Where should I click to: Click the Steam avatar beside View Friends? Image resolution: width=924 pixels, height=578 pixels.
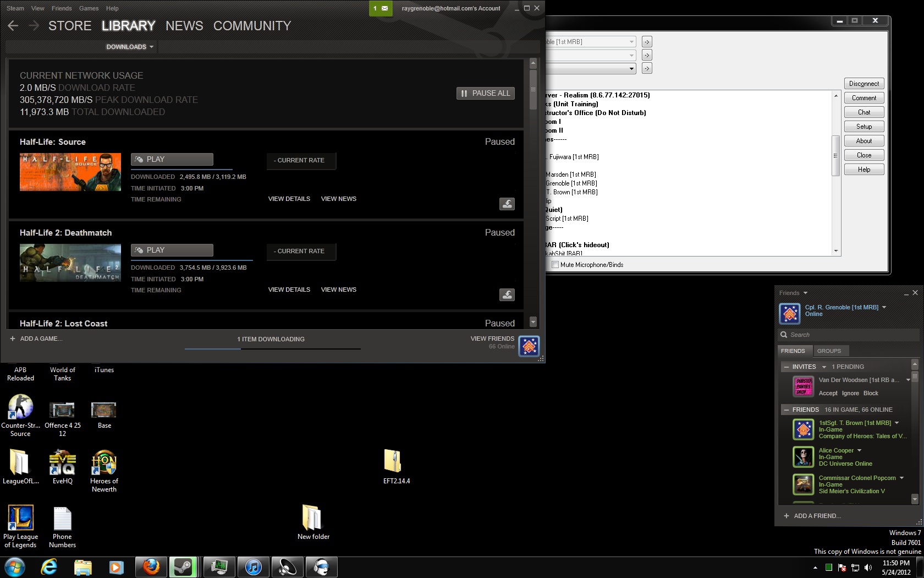529,346
